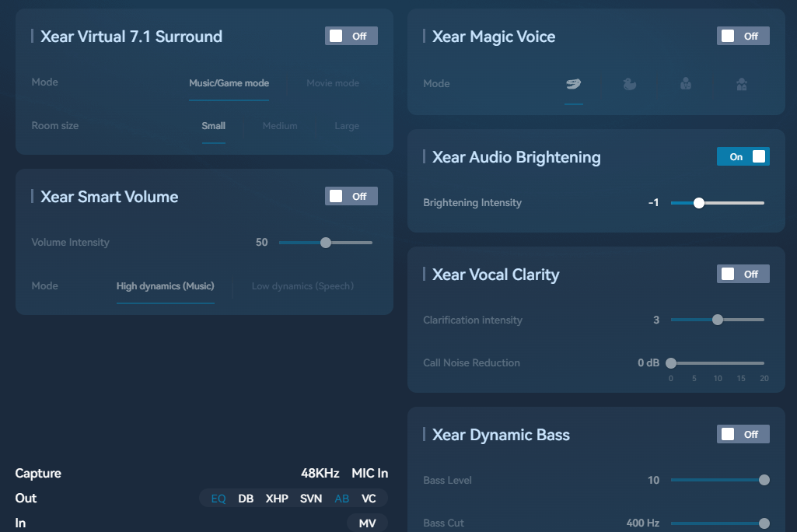Adjust the Volume Intensity slider
The height and width of the screenshot is (532, 797).
tap(325, 243)
